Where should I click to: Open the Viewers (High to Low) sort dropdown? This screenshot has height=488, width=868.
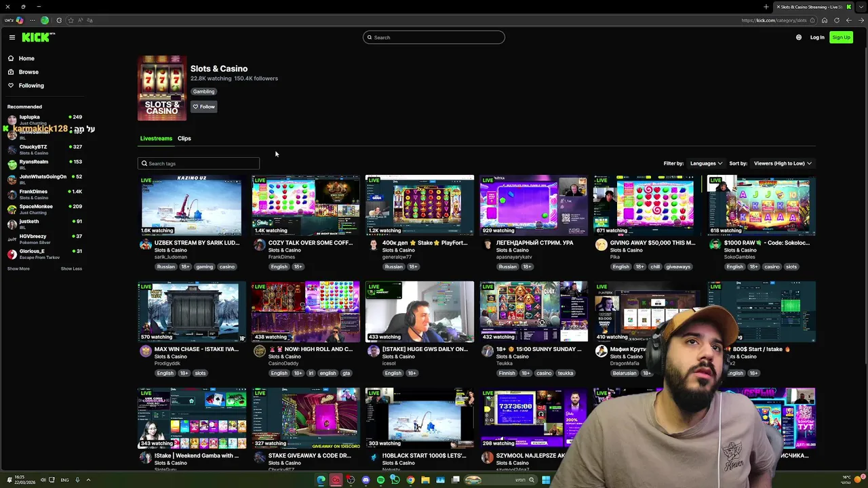pyautogui.click(x=783, y=163)
